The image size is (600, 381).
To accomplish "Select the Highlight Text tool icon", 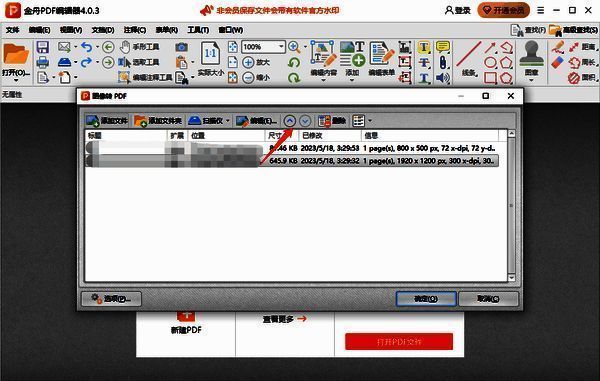I will click(424, 47).
